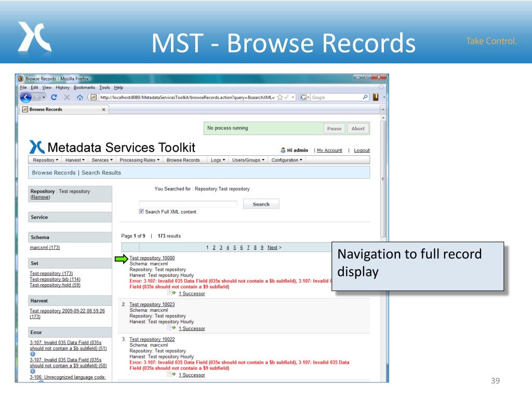Filter by Test-repository:hold (59) set
Screen dimensions: 532x399
tap(55, 285)
